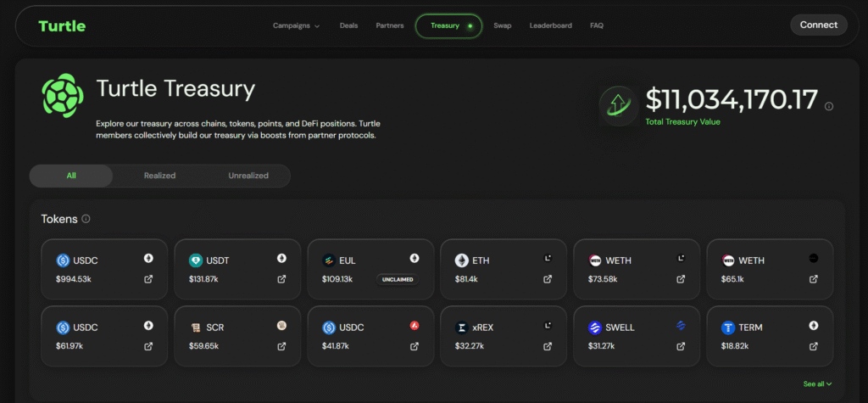Click the EUL token logo

pyautogui.click(x=329, y=260)
